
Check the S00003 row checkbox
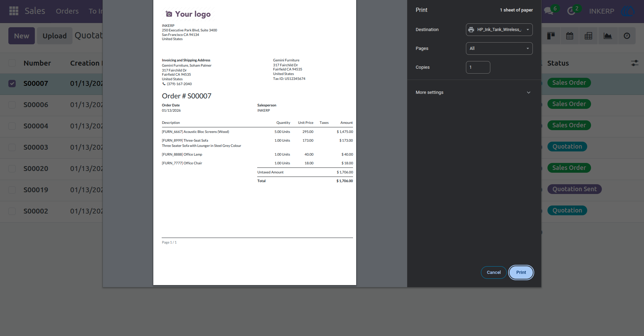(x=12, y=148)
